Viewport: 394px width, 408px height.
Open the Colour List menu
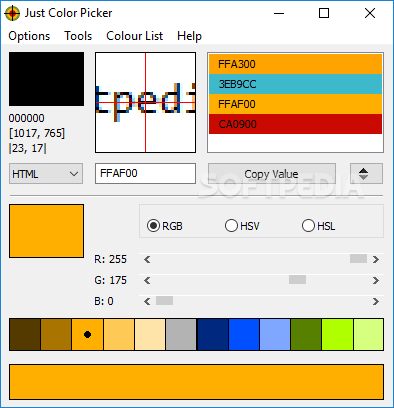(134, 36)
